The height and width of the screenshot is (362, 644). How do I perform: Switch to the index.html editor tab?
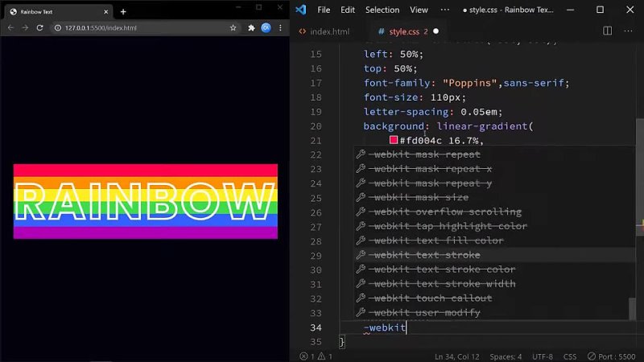click(324, 31)
